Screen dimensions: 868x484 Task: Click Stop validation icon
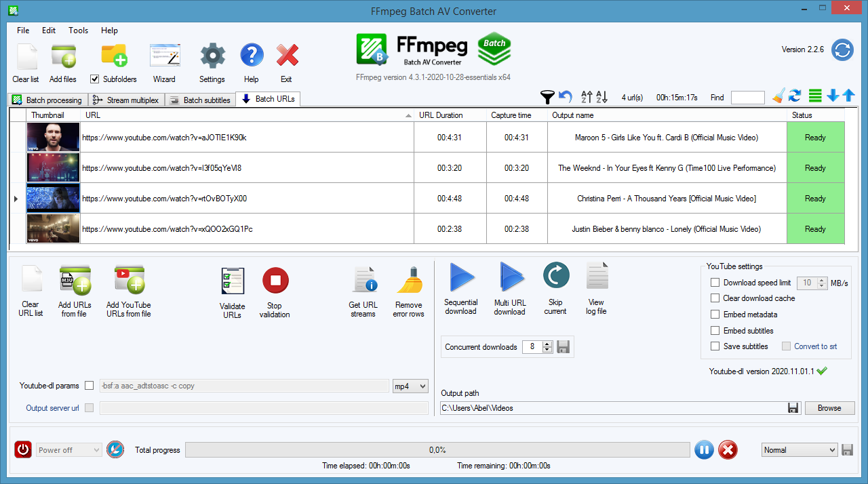275,281
